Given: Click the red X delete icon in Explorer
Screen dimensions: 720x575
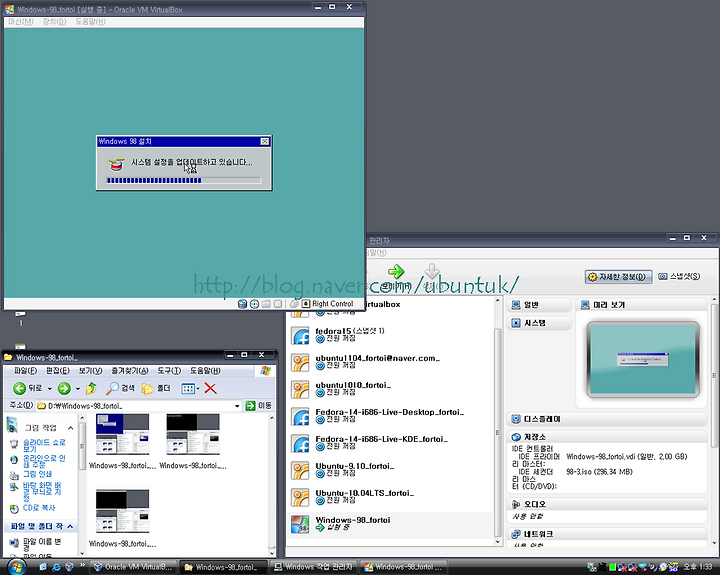Looking at the screenshot, I should click(x=210, y=389).
